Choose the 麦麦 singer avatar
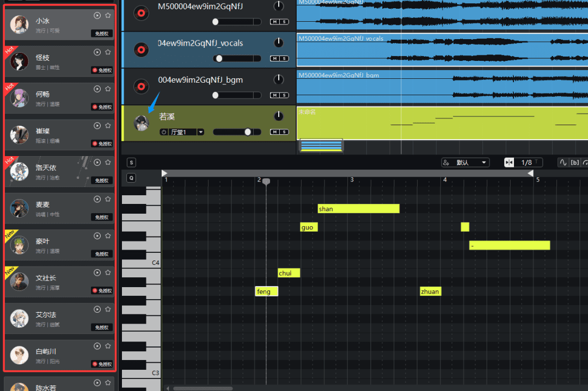Screen dimensions: 588x391 [19, 208]
